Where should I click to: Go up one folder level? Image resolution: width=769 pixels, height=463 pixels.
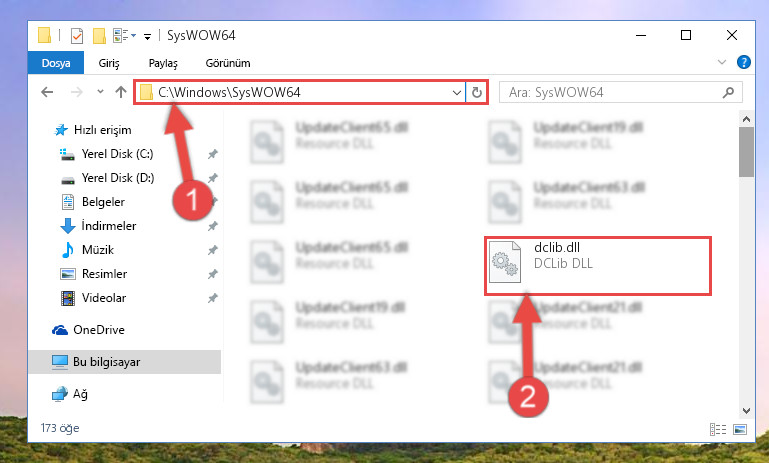pos(121,92)
